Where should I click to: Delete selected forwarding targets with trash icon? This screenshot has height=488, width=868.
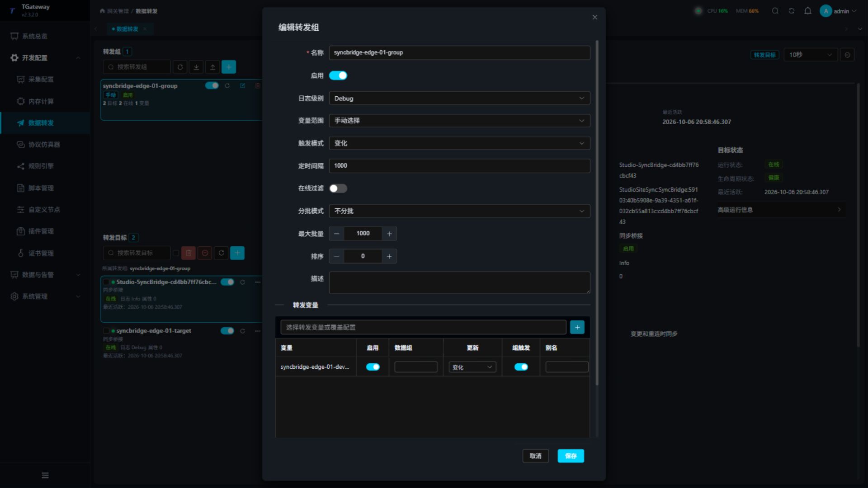189,253
